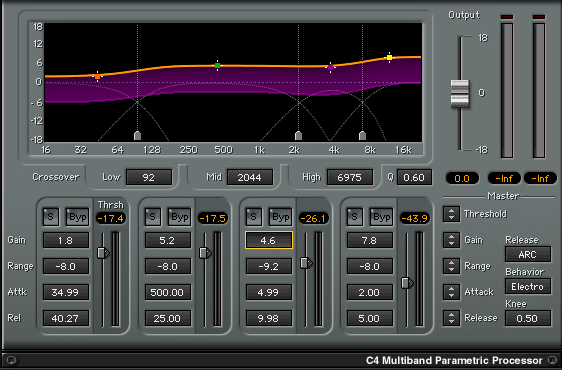Image resolution: width=562 pixels, height=370 pixels.
Task: Click band 2 threshold readout -17.5
Action: click(213, 218)
